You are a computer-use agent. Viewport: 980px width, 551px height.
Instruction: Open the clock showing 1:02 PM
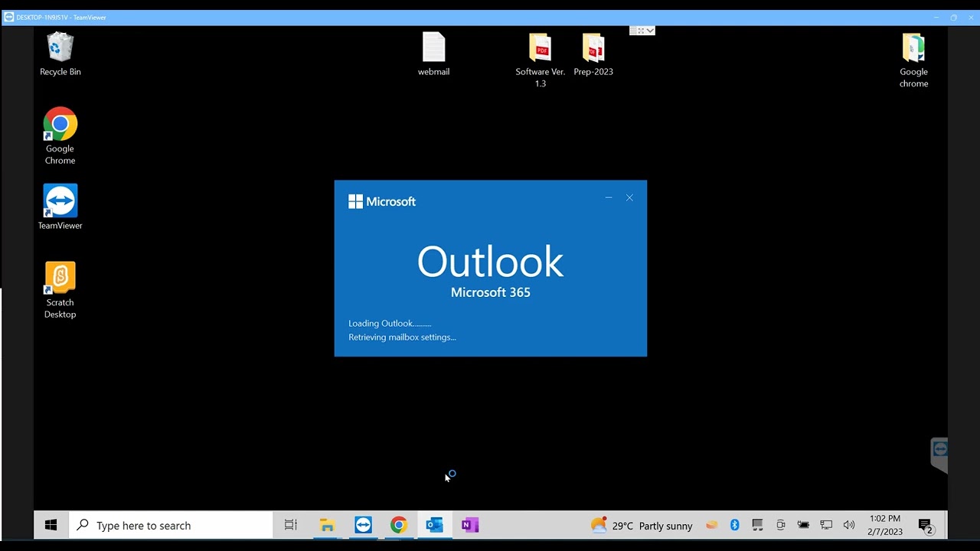(885, 525)
